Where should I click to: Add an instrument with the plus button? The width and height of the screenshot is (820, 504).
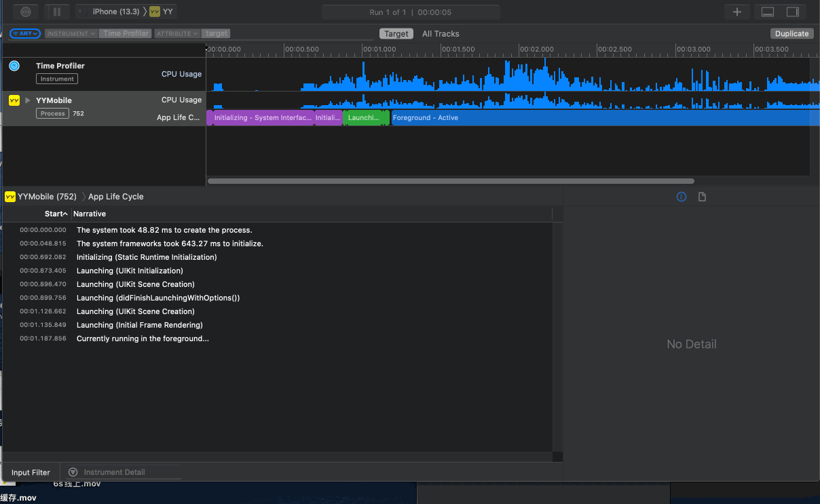click(737, 12)
